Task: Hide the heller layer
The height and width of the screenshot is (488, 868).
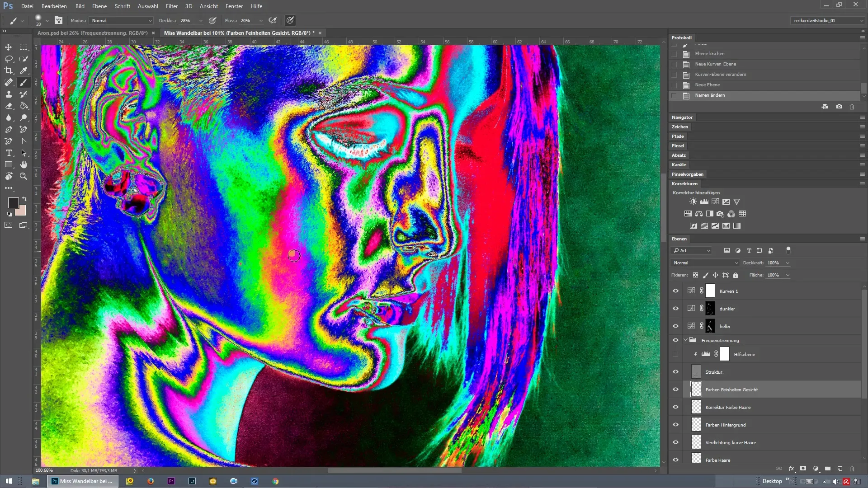Action: [x=675, y=326]
